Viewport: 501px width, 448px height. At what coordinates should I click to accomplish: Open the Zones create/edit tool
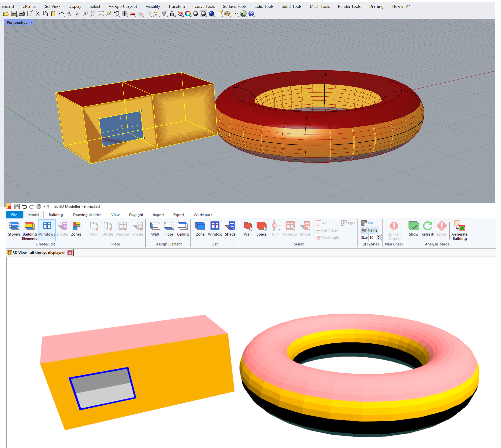(x=76, y=229)
